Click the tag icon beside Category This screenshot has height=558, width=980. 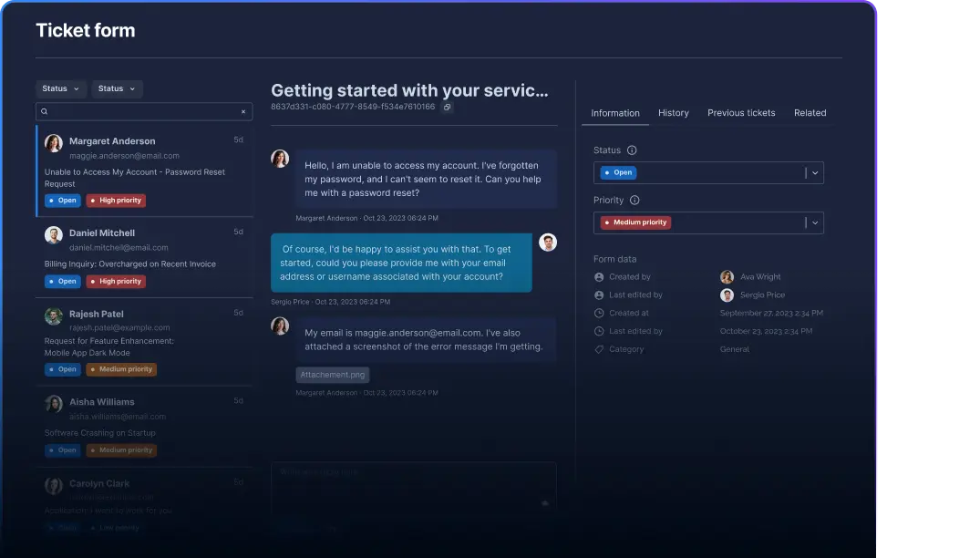599,349
